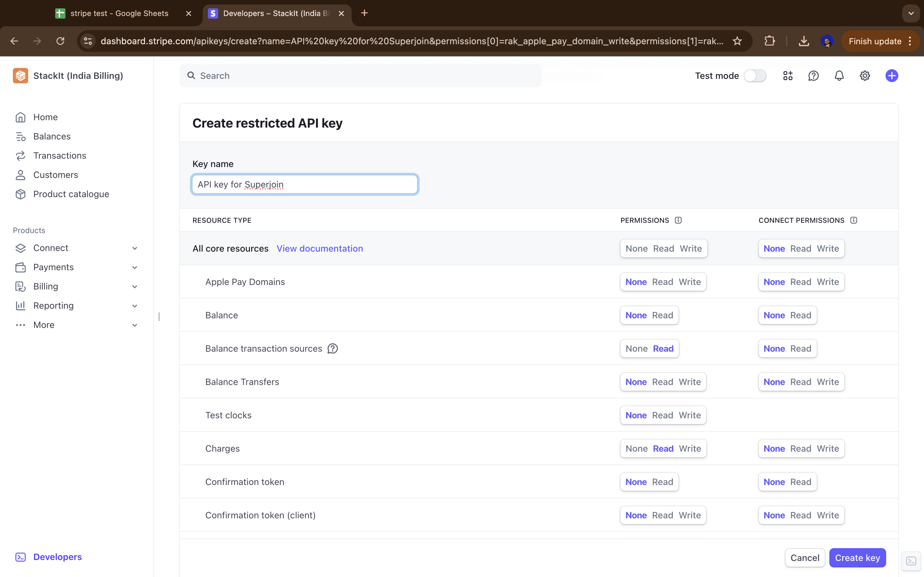
Task: Open the Customers page in sidebar
Action: coord(56,175)
